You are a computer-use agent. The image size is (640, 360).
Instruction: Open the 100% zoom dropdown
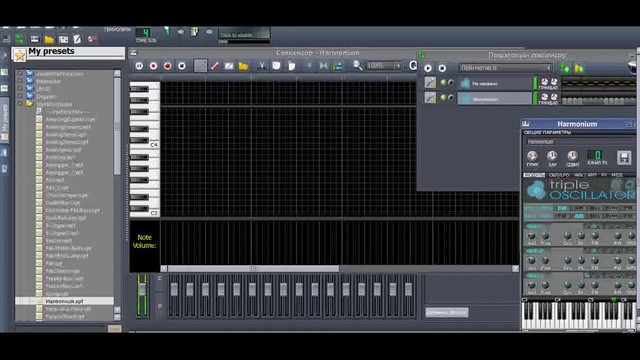[x=384, y=66]
